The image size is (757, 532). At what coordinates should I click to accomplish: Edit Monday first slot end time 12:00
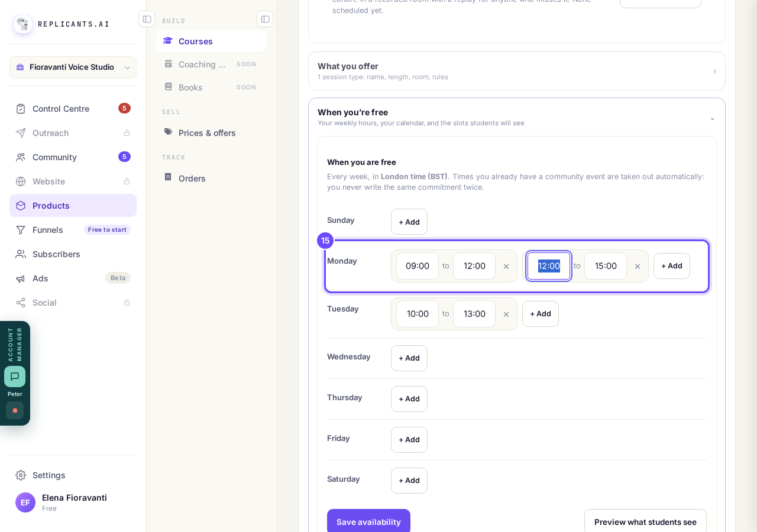click(474, 266)
